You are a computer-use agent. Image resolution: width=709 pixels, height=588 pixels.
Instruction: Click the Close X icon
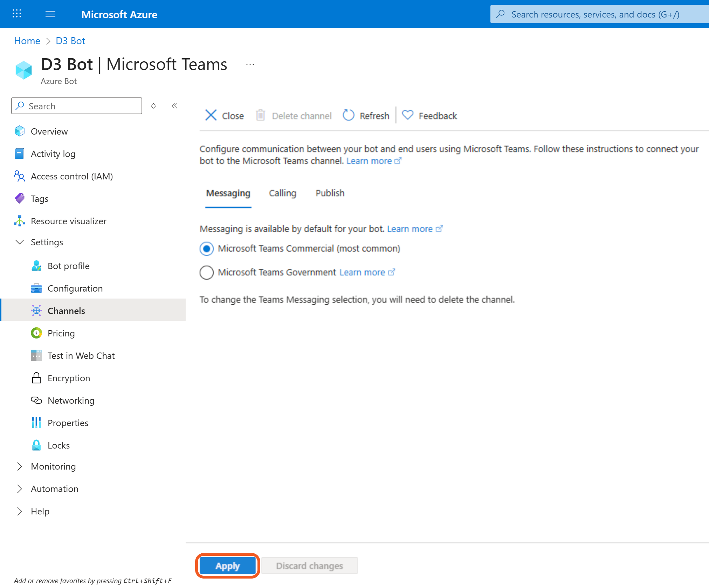211,115
